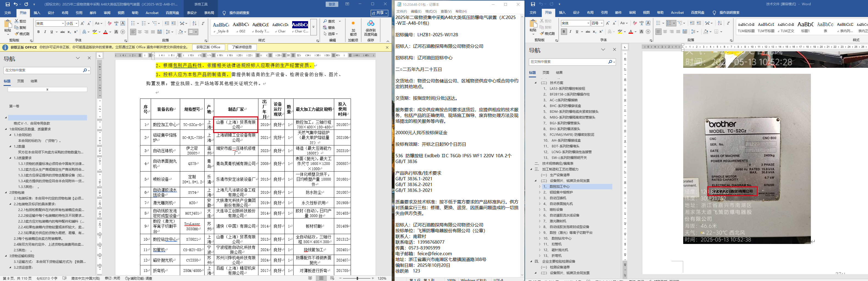The height and width of the screenshot is (281, 868).
Task: Click the 了解详细信息 button
Action: pyautogui.click(x=242, y=47)
